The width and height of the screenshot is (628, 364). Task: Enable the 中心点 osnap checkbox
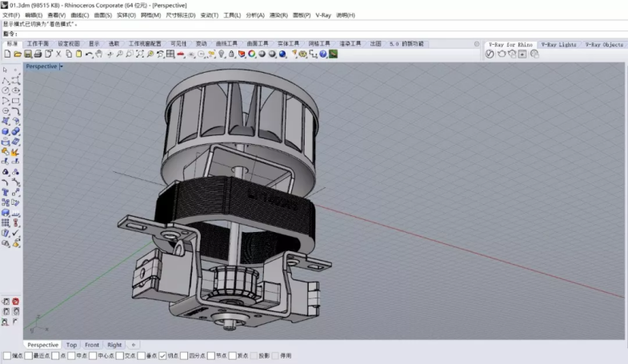[92, 356]
